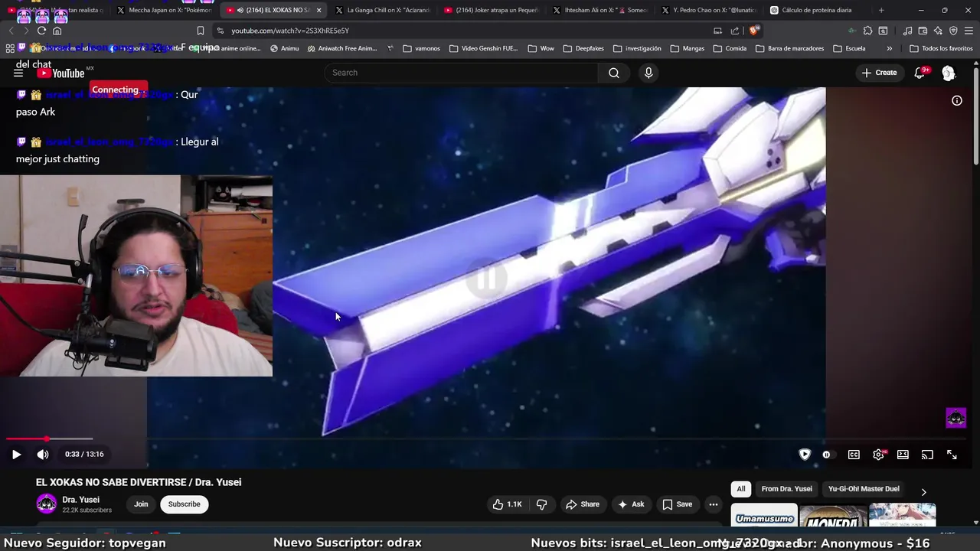This screenshot has height=551, width=980.
Task: Click the magnifier search button
Action: pyautogui.click(x=614, y=73)
